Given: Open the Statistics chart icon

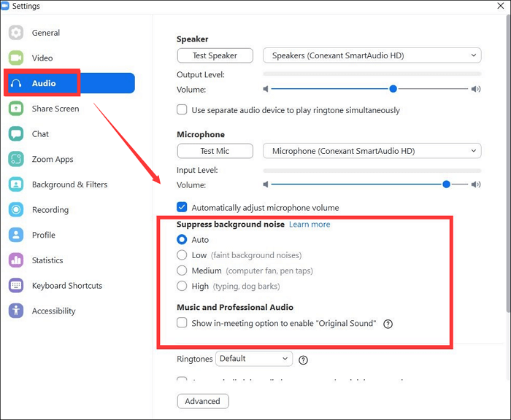Looking at the screenshot, I should pyautogui.click(x=16, y=260).
